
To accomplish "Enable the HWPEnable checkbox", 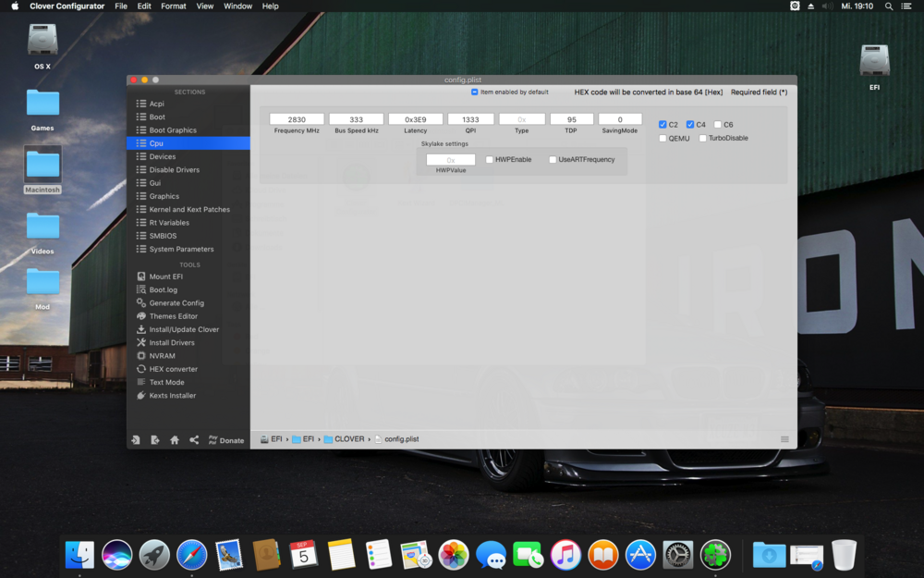I will point(490,160).
